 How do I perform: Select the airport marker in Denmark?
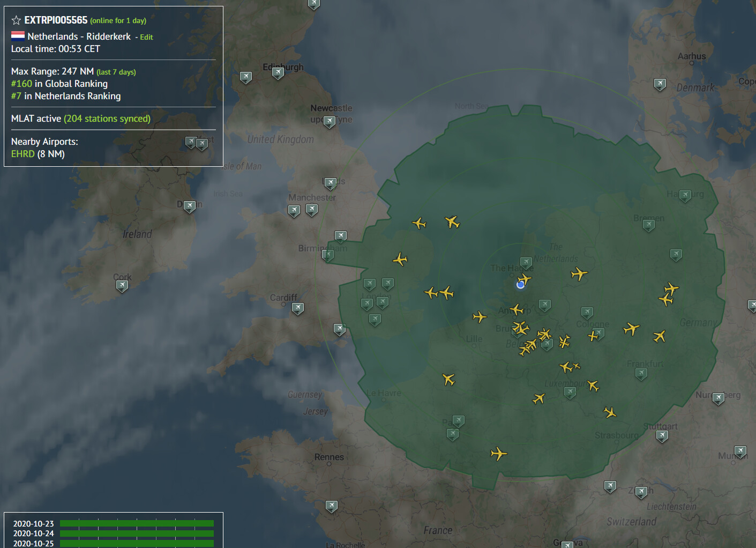[660, 84]
